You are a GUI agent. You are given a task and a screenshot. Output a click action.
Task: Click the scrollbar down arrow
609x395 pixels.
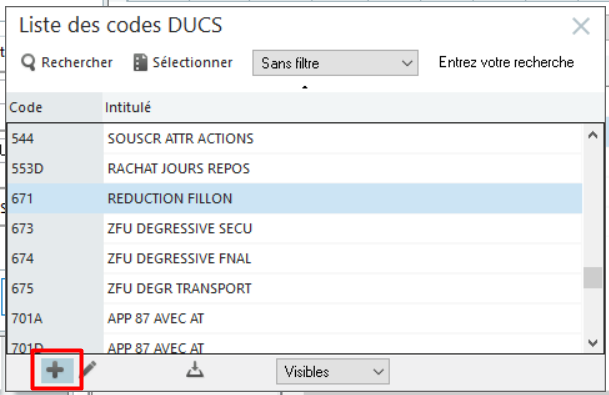[x=593, y=343]
